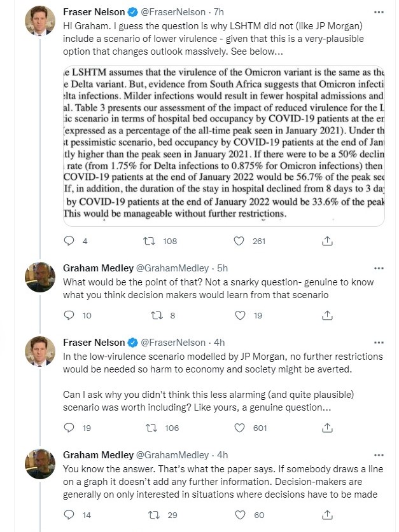
Task: Share Fraser Nelson's first tweet
Action: (327, 241)
